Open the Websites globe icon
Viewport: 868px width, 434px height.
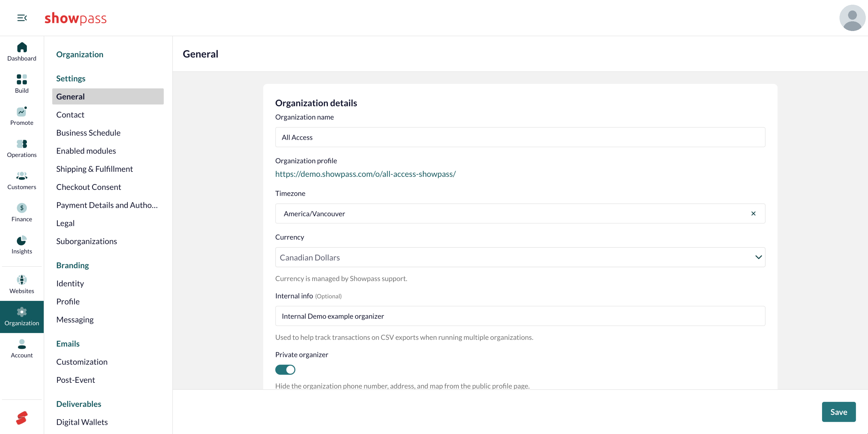coord(22,280)
